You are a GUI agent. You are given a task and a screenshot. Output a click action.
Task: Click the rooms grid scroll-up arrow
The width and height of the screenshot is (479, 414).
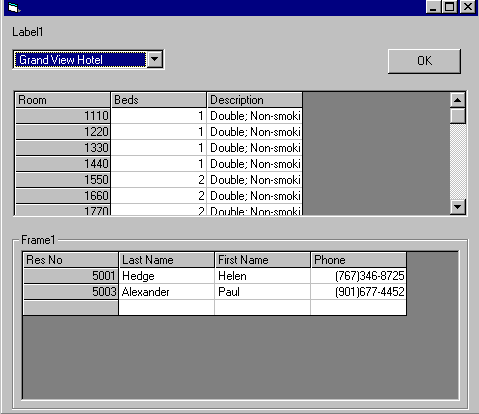pyautogui.click(x=458, y=100)
